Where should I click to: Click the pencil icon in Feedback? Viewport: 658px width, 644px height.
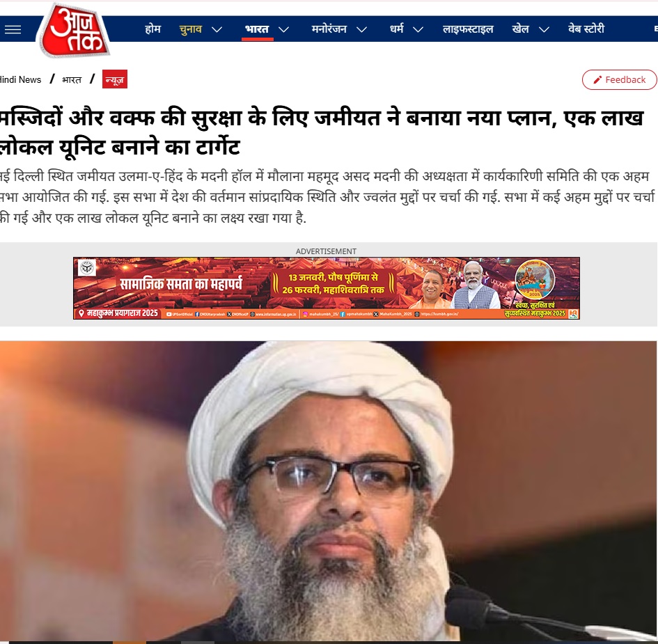tap(597, 79)
